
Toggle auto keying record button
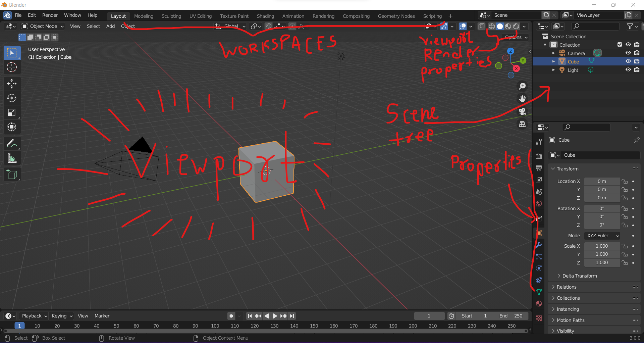point(231,316)
